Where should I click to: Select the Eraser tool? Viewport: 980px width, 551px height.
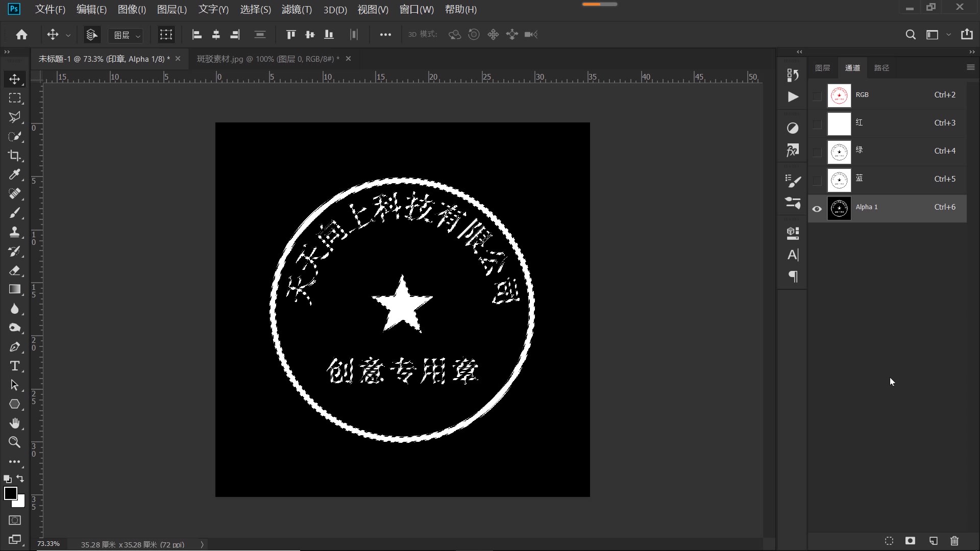point(15,271)
